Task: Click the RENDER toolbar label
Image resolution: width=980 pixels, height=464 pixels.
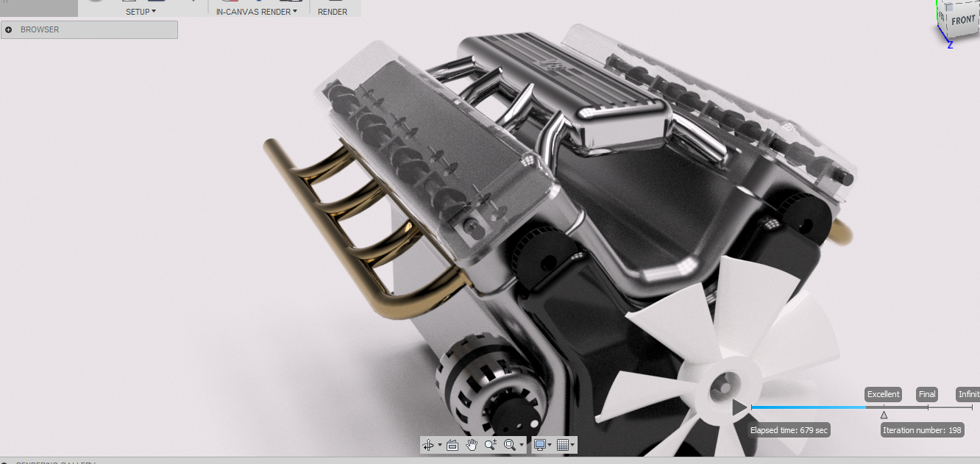Action: (333, 12)
